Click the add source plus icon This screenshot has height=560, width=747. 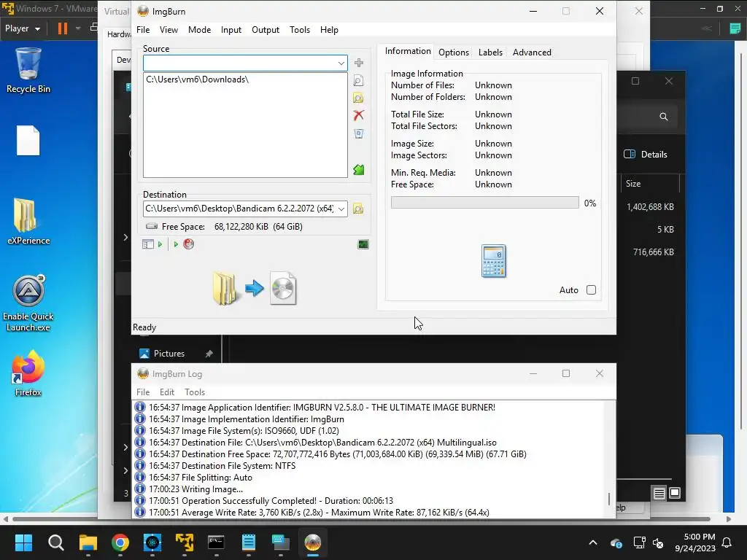pos(359,63)
